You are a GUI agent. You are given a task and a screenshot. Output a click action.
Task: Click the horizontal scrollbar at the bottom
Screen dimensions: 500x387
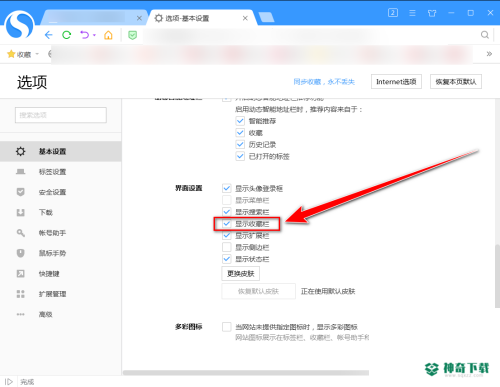coord(246,373)
